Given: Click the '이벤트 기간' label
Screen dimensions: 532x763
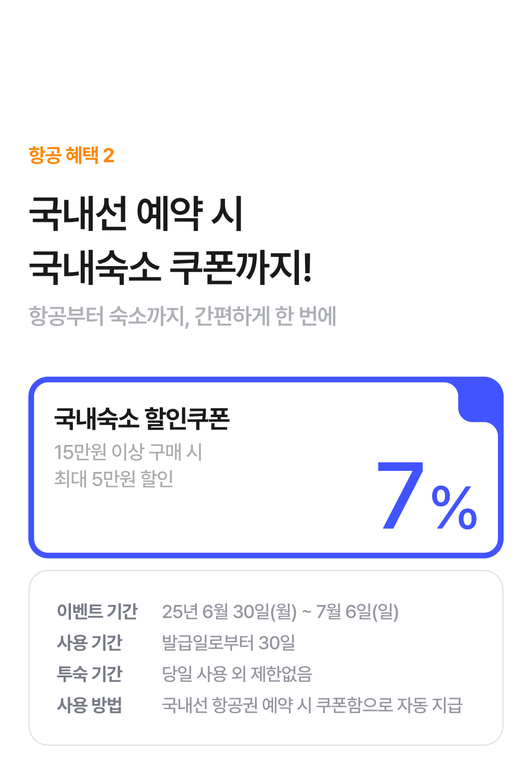Looking at the screenshot, I should click(97, 612).
